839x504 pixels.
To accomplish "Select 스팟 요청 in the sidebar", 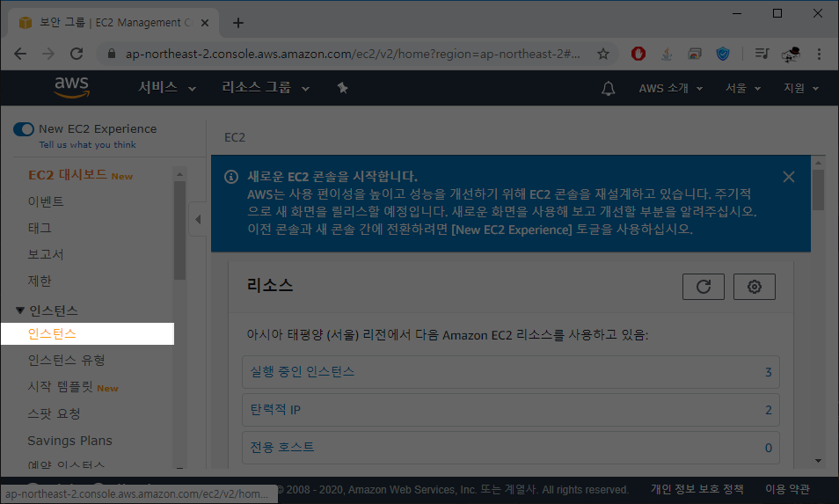I will pyautogui.click(x=54, y=413).
